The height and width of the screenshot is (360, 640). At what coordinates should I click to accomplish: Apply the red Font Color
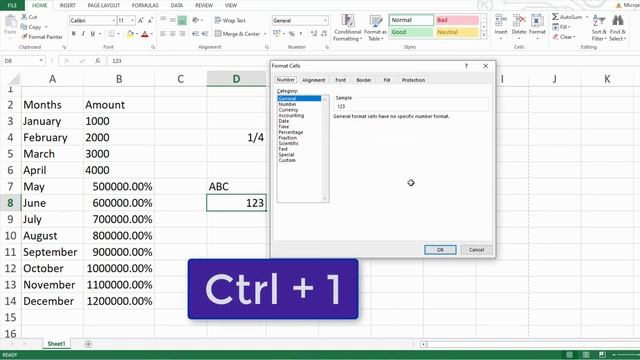coord(144,34)
